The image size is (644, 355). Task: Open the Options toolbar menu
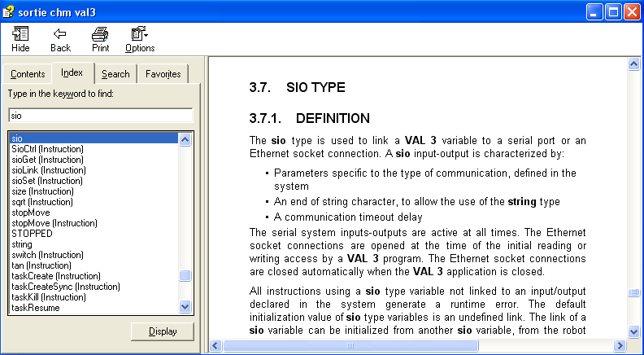[x=140, y=40]
